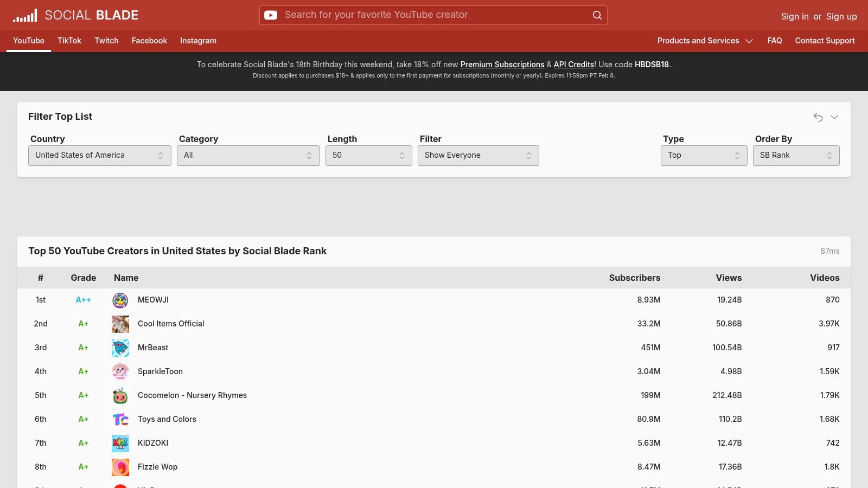Click KIDZOKI channel avatar
The height and width of the screenshot is (488, 868).
coord(120,444)
